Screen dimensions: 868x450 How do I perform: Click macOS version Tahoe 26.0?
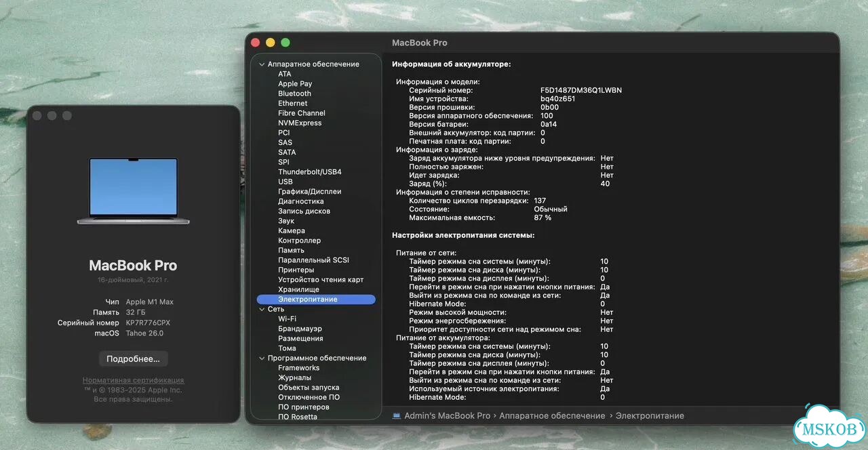[x=144, y=333]
